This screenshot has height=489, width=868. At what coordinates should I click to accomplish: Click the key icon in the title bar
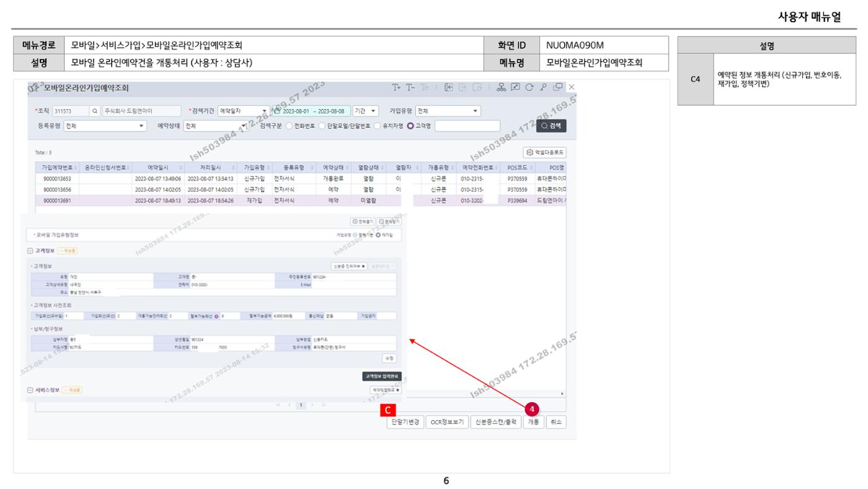point(544,87)
